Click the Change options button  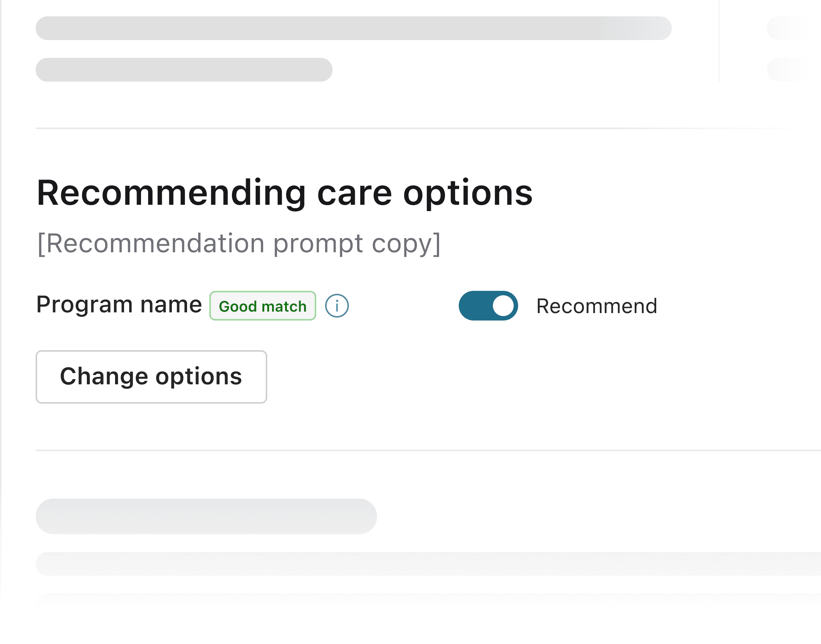151,377
